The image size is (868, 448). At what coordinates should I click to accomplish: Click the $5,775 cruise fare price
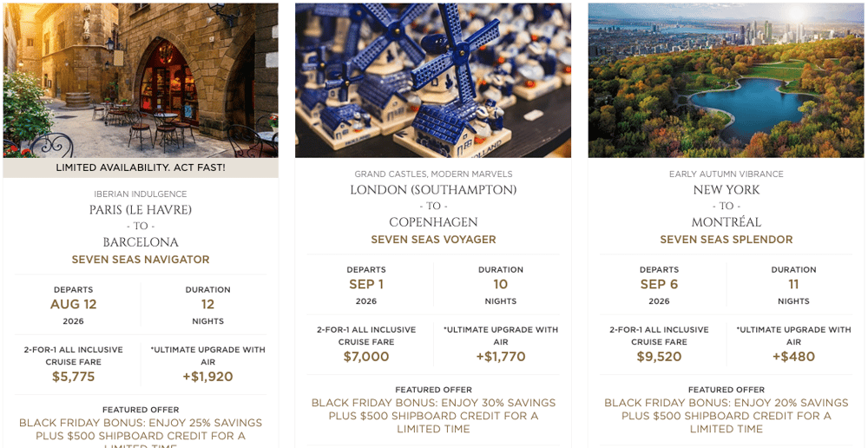pos(74,377)
